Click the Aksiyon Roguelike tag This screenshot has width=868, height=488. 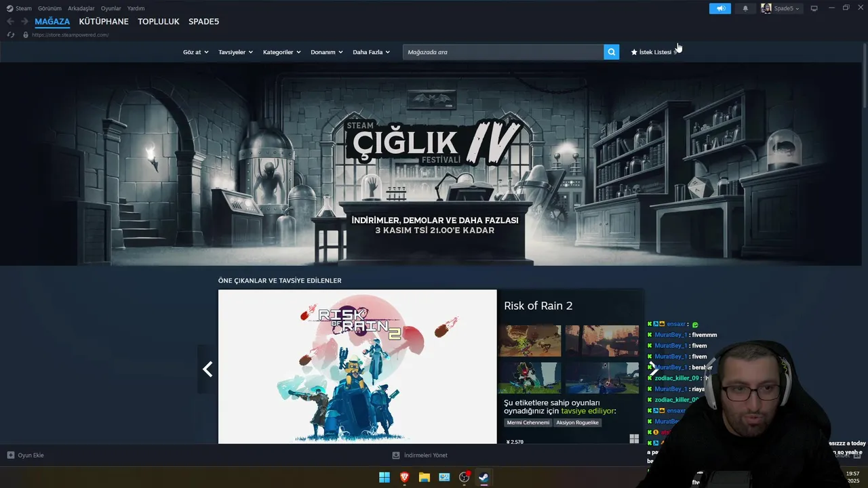pyautogui.click(x=578, y=422)
